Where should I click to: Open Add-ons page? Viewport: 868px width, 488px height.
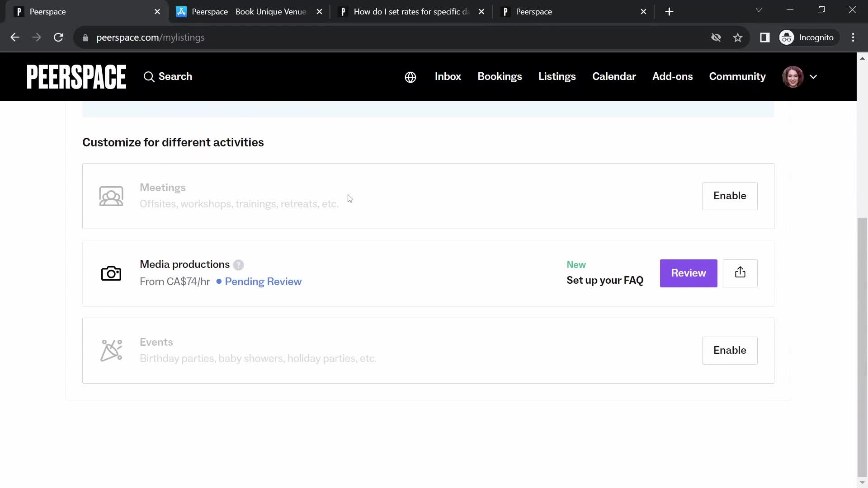click(672, 77)
